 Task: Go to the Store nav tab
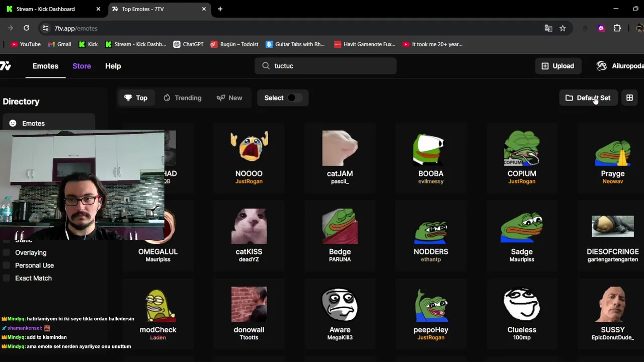coord(82,66)
